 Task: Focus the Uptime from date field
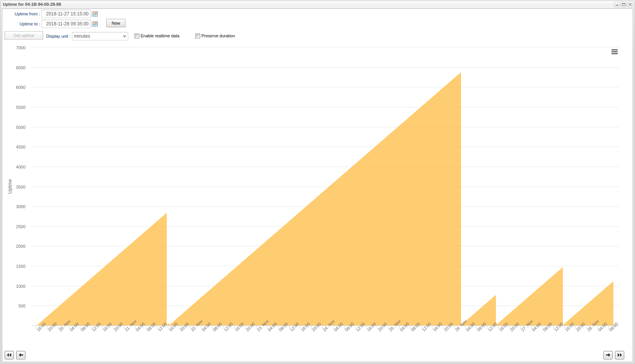(66, 14)
